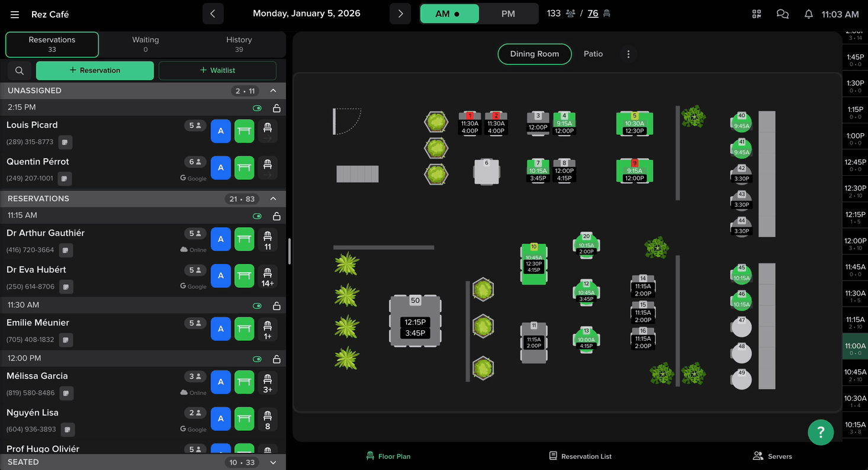The height and width of the screenshot is (470, 868).
Task: Click note icon under Louis Picard
Action: point(65,142)
